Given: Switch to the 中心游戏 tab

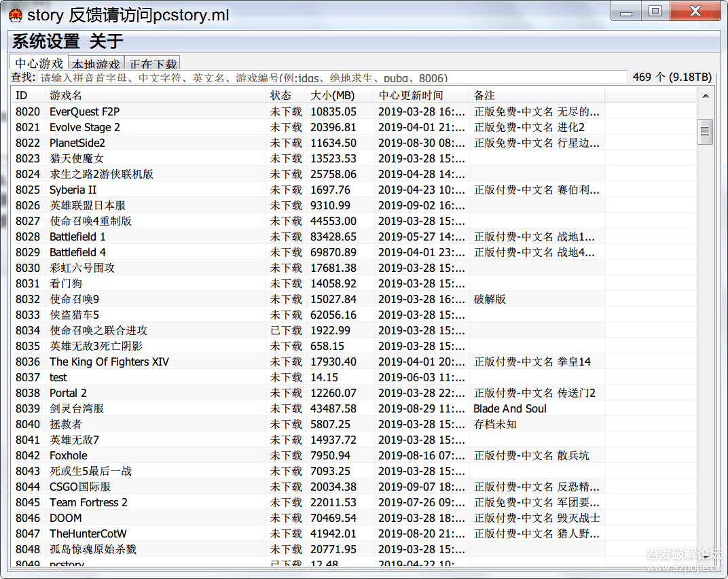Looking at the screenshot, I should click(x=39, y=63).
